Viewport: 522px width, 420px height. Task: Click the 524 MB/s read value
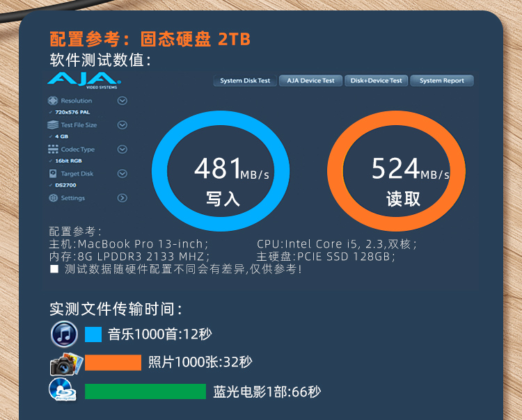click(x=410, y=168)
